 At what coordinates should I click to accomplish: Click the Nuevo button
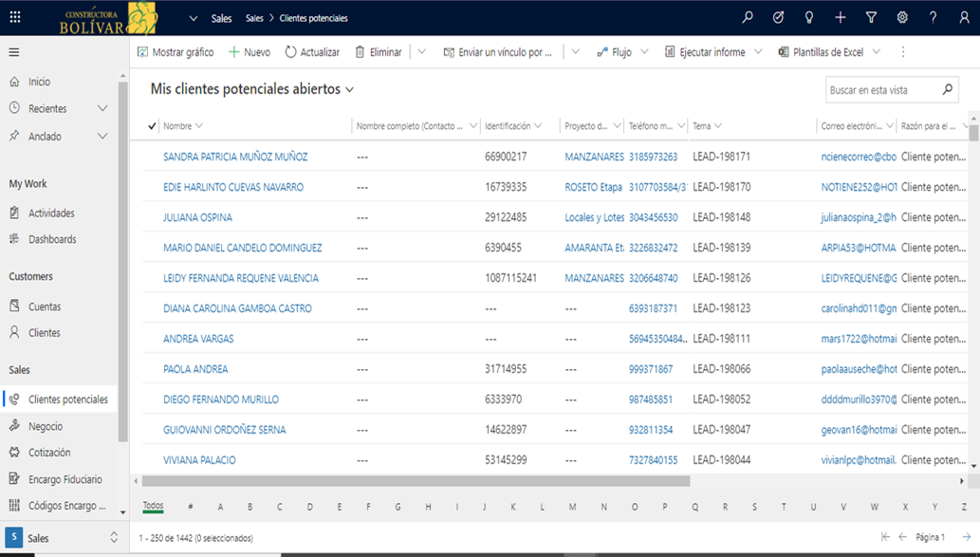point(250,52)
